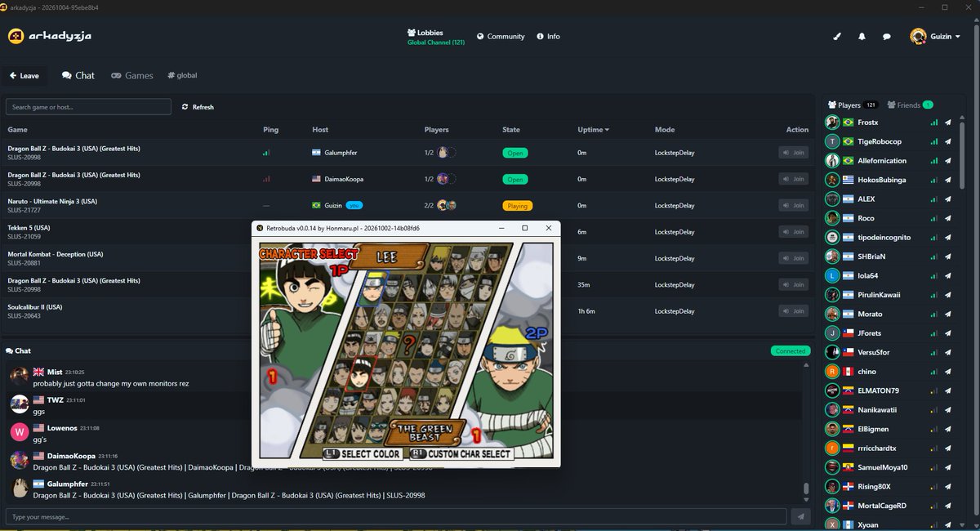This screenshot has width=980, height=531.
Task: Leave the current lobby with the Leave button
Action: tap(24, 76)
